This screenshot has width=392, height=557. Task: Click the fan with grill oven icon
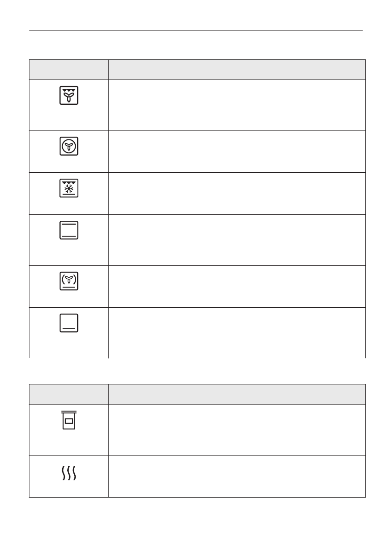click(69, 95)
